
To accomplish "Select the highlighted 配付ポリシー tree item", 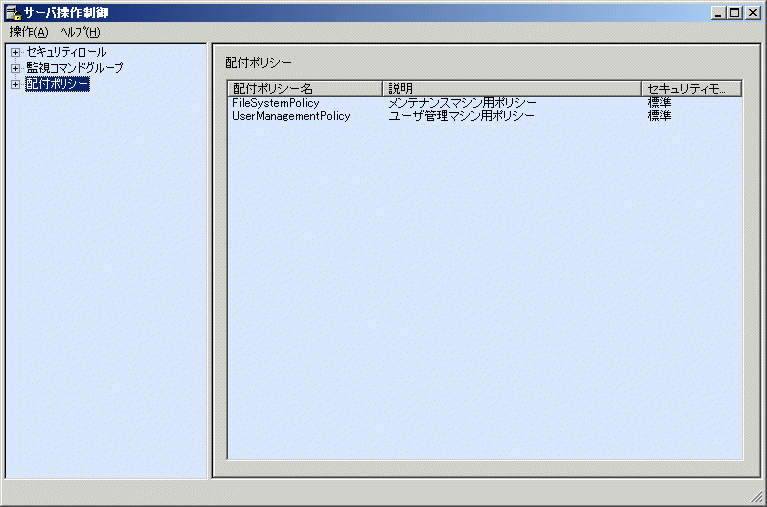I will tap(57, 84).
